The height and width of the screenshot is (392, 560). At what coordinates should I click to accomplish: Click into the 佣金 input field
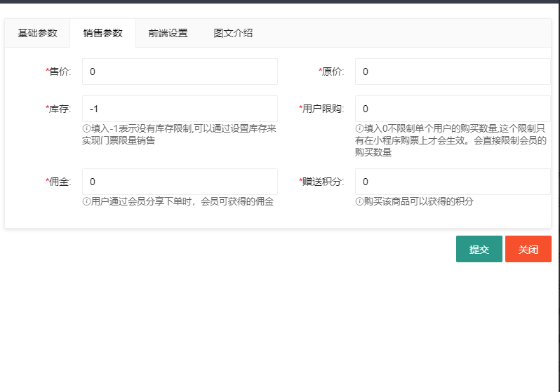pyautogui.click(x=180, y=182)
